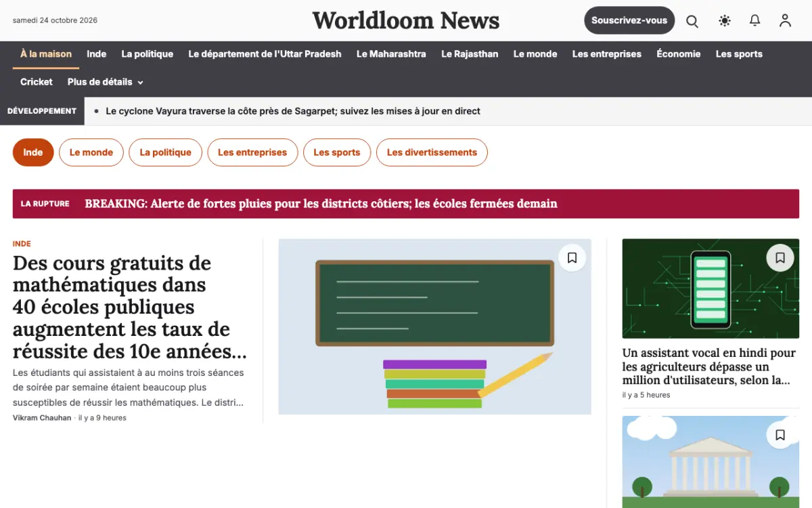Screen dimensions: 812x508
Task: Click the LA RUPTURE banner label
Action: [x=45, y=204]
